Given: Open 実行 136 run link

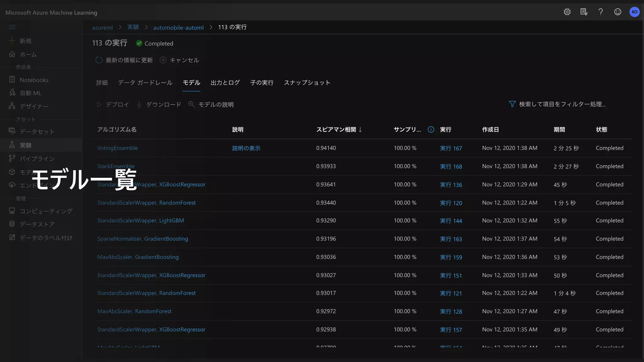Looking at the screenshot, I should (x=451, y=184).
